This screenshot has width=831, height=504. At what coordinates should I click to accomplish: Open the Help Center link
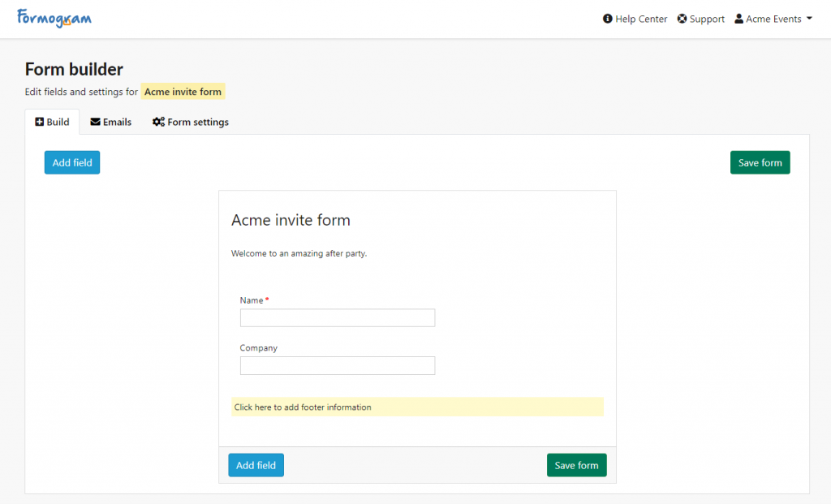(x=635, y=19)
